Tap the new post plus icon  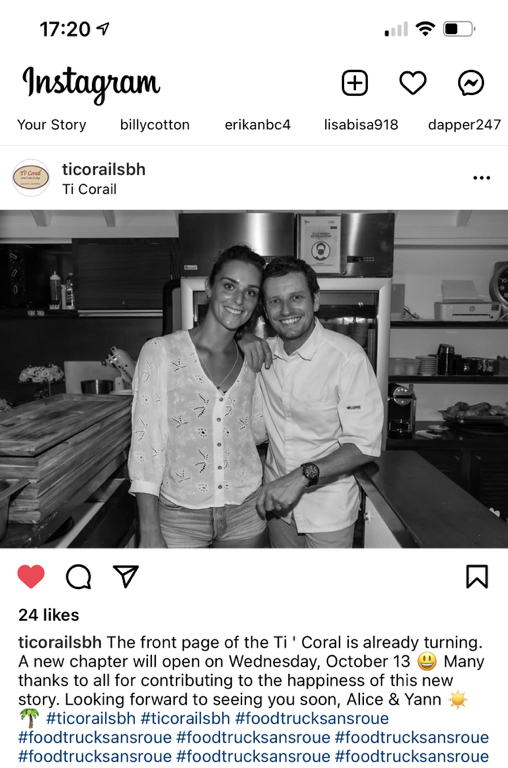(x=355, y=82)
